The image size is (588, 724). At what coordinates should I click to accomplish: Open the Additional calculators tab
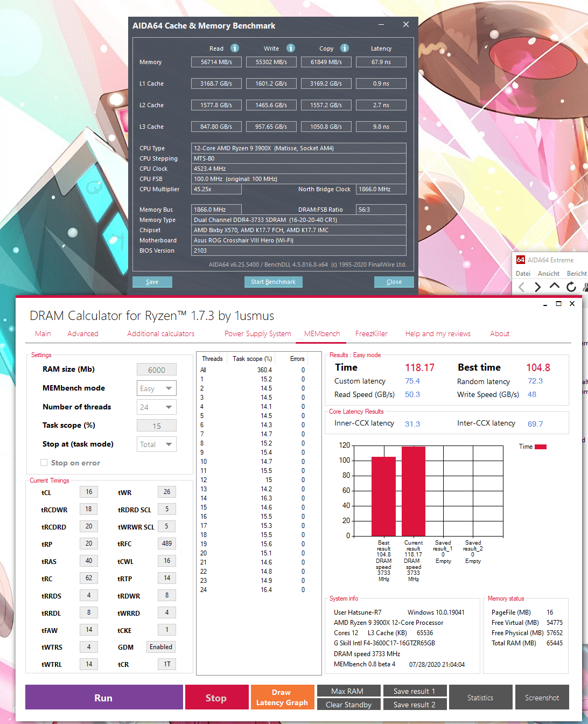pos(160,333)
